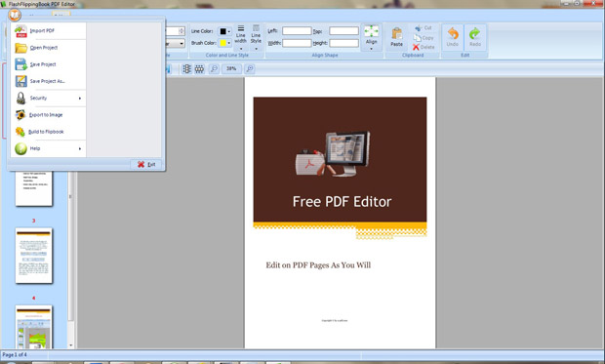Open the Line Style dropdown
Screen dimensions: 605x364
point(256,38)
